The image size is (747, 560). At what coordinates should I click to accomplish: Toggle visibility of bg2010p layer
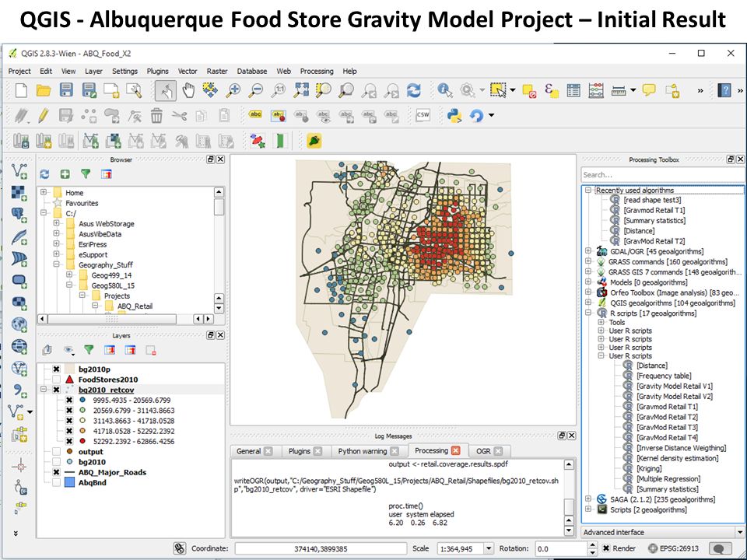56,369
